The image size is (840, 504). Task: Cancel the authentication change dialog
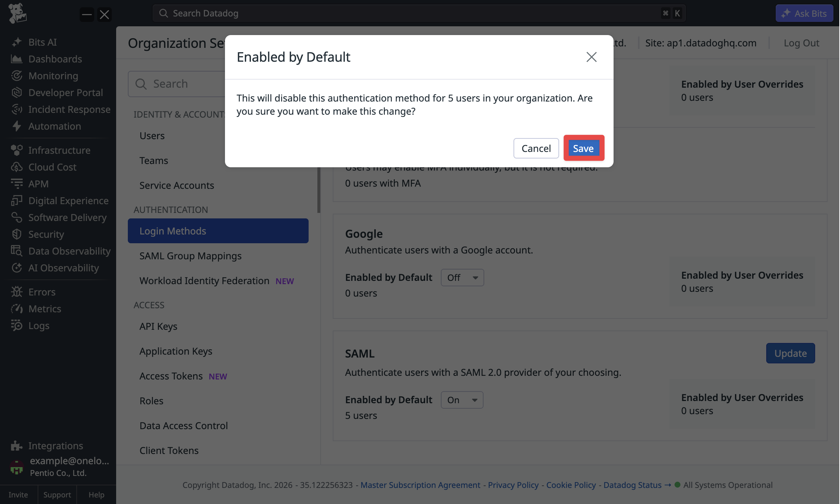[x=536, y=148]
